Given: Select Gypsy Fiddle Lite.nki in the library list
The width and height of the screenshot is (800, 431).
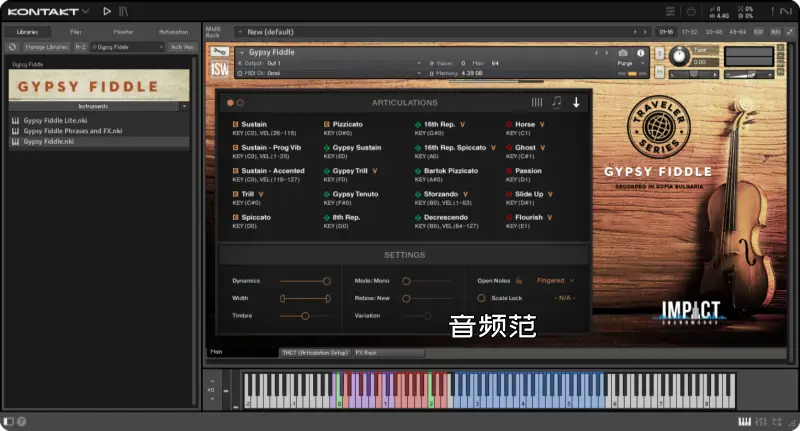Looking at the screenshot, I should tap(55, 120).
